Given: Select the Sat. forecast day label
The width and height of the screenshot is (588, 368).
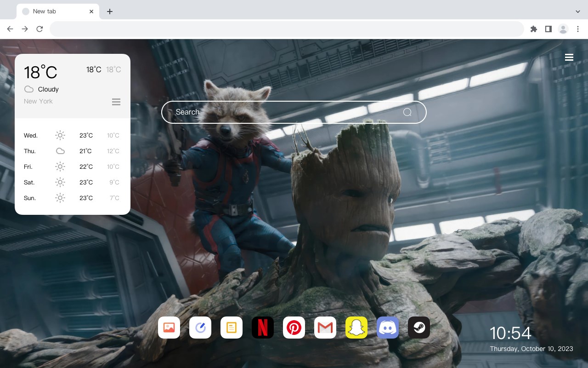Looking at the screenshot, I should click(x=29, y=182).
